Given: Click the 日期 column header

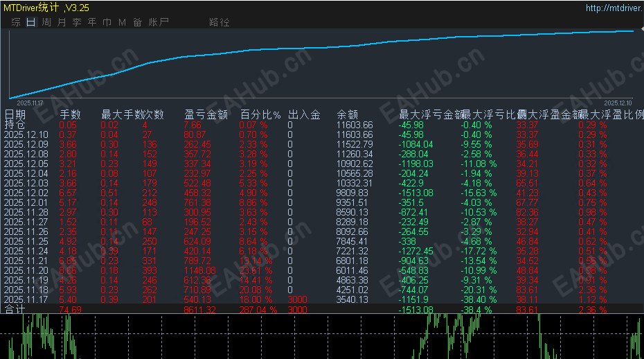Looking at the screenshot, I should pyautogui.click(x=15, y=115).
